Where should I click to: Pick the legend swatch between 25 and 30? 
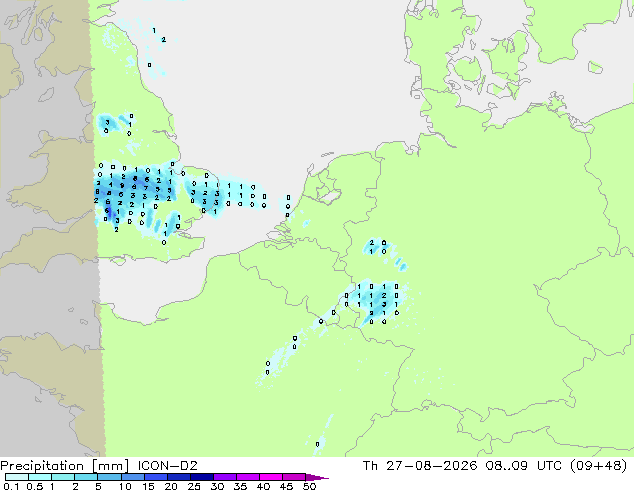tap(202, 477)
